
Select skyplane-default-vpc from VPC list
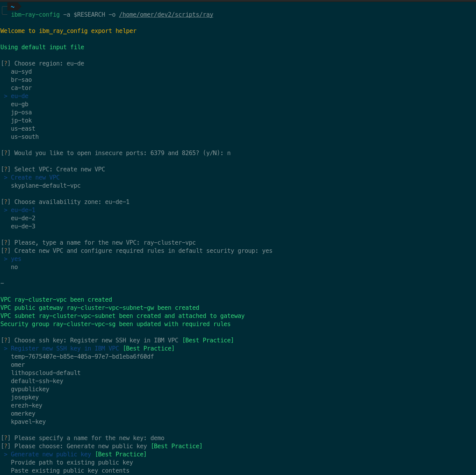click(x=46, y=186)
